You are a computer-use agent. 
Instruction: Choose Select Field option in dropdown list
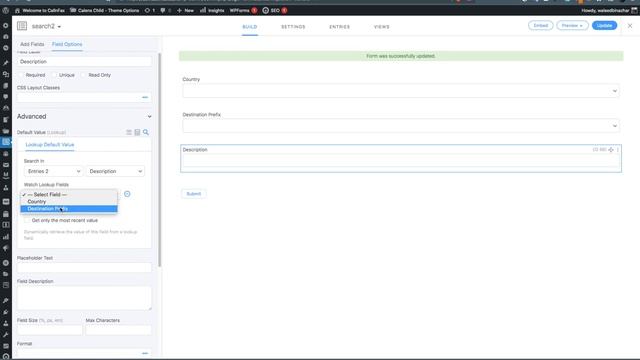click(x=69, y=195)
